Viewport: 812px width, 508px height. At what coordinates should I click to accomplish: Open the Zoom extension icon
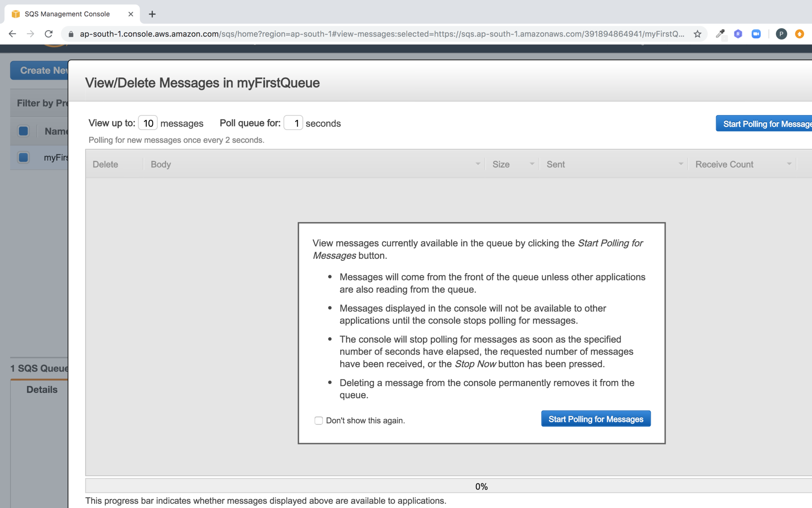click(x=756, y=34)
